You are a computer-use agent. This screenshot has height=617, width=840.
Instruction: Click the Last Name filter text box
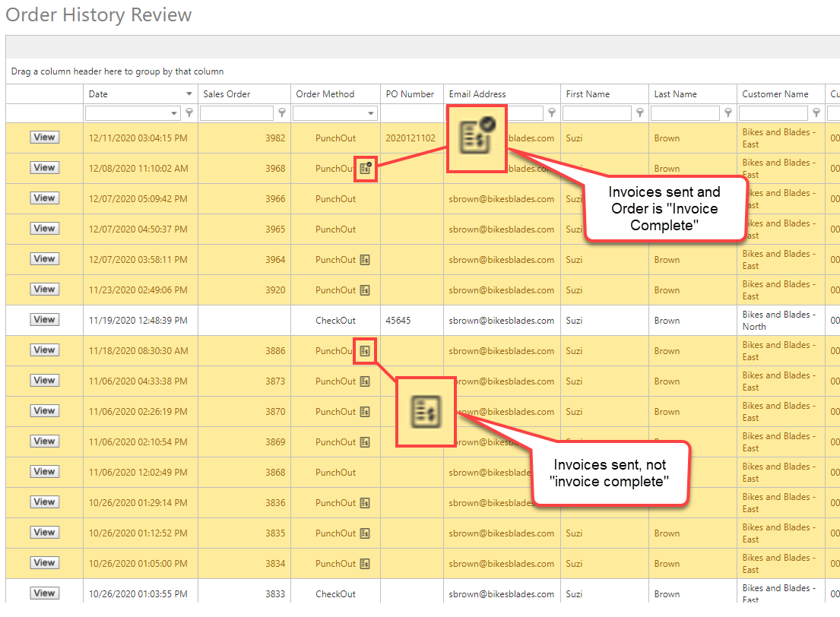pos(684,113)
